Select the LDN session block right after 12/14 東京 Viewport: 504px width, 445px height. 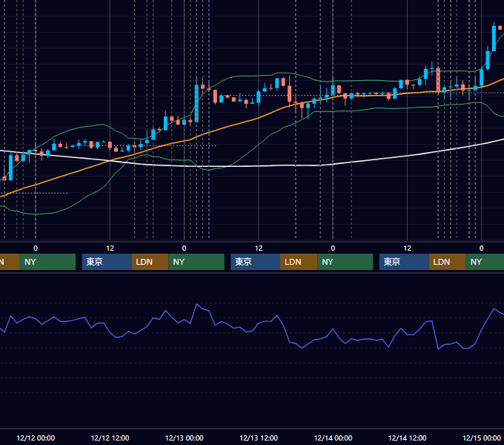(x=448, y=262)
